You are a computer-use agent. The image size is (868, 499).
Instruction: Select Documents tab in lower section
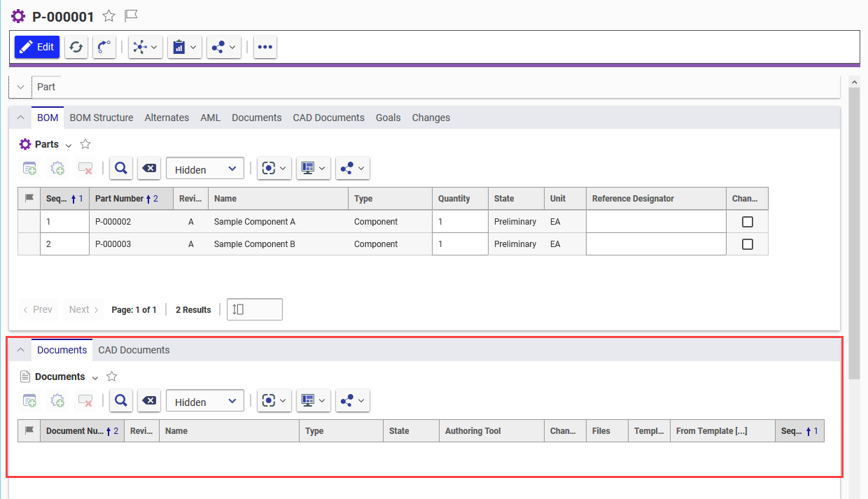62,350
